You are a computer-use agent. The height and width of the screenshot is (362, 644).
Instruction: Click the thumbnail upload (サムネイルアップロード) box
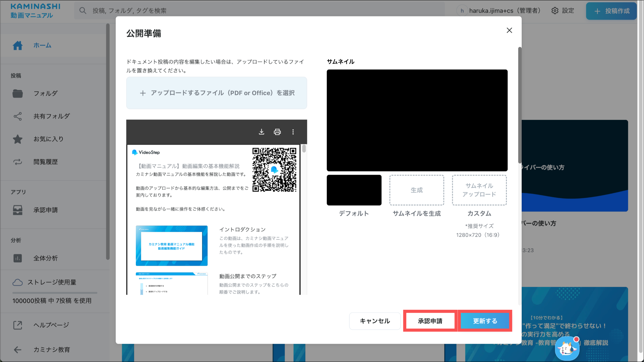pos(479,190)
